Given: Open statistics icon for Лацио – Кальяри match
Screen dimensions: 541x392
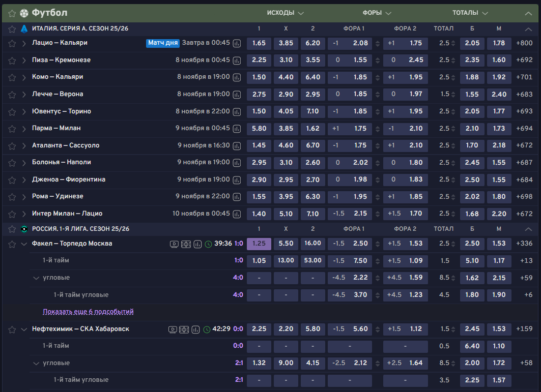Looking at the screenshot, I should 237,44.
